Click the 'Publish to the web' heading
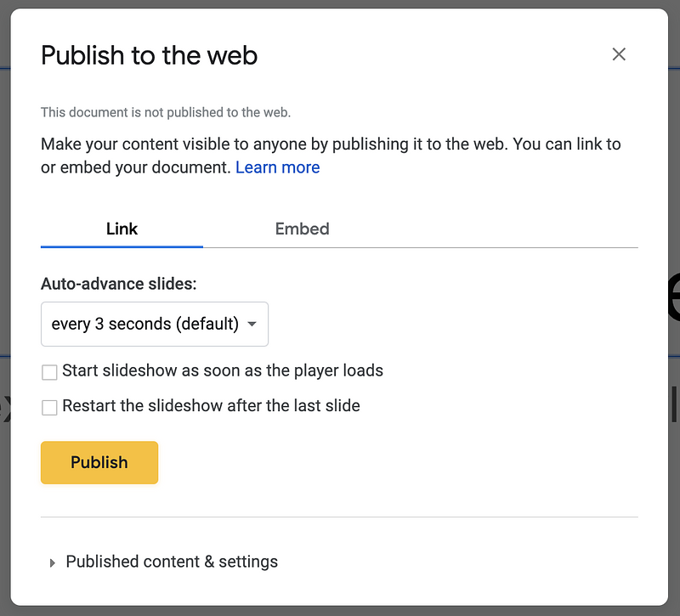Viewport: 680px width, 616px height. 150,55
